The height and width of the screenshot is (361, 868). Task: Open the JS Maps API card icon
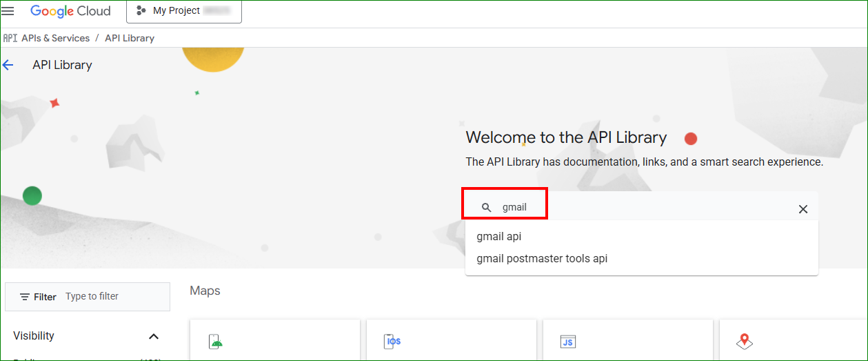pos(568,341)
